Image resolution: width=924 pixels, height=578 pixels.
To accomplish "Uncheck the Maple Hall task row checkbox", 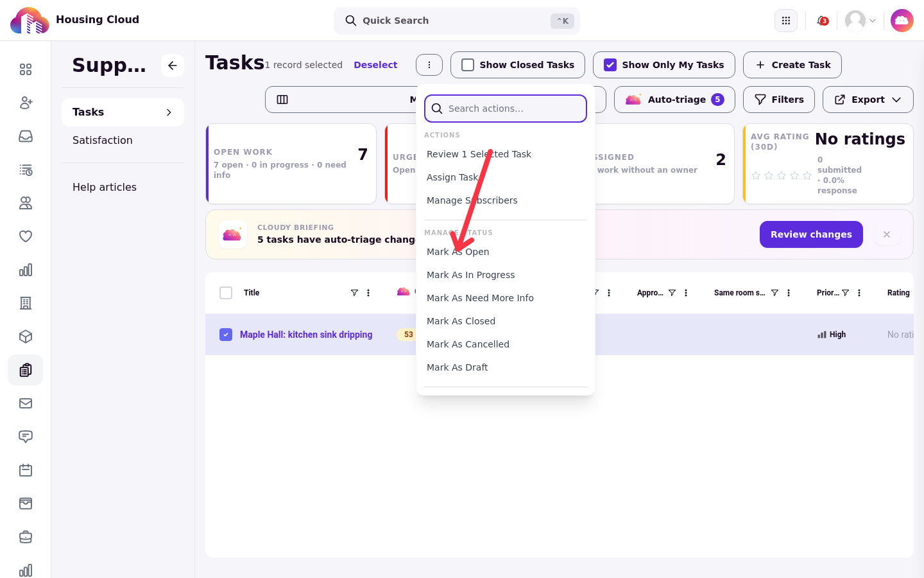I will [x=226, y=335].
